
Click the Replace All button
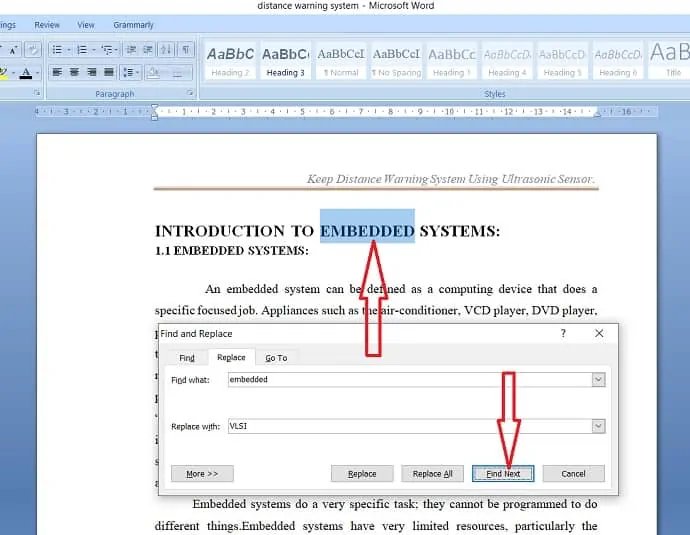click(432, 474)
